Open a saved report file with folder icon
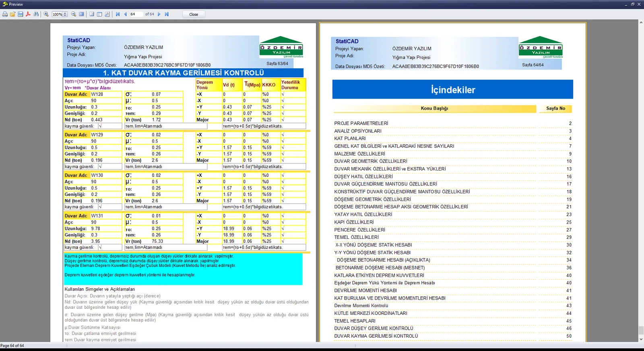Image resolution: width=644 pixels, height=351 pixels. coord(12,14)
